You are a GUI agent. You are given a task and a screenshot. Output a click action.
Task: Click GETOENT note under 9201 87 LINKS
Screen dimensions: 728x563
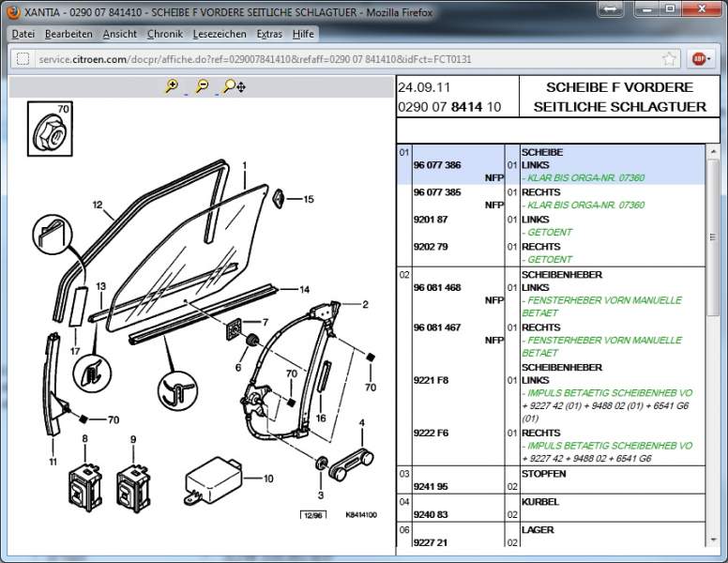547,233
